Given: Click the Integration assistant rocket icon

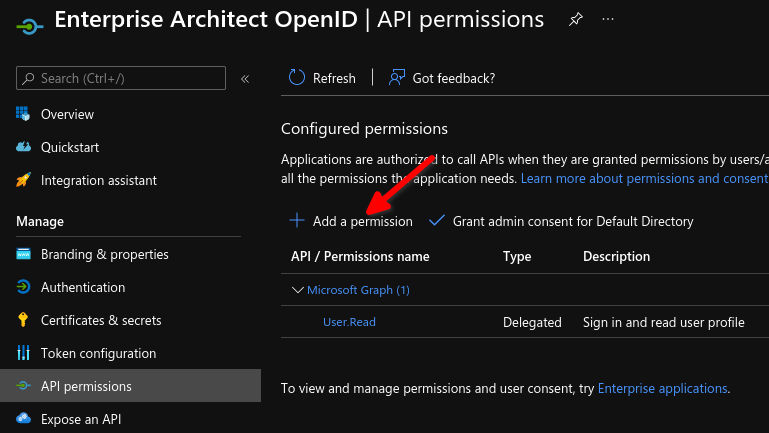Looking at the screenshot, I should (23, 180).
